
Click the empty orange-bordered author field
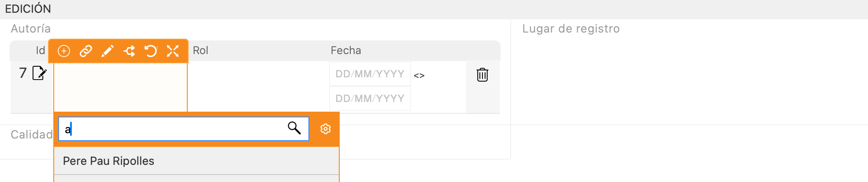(121, 87)
